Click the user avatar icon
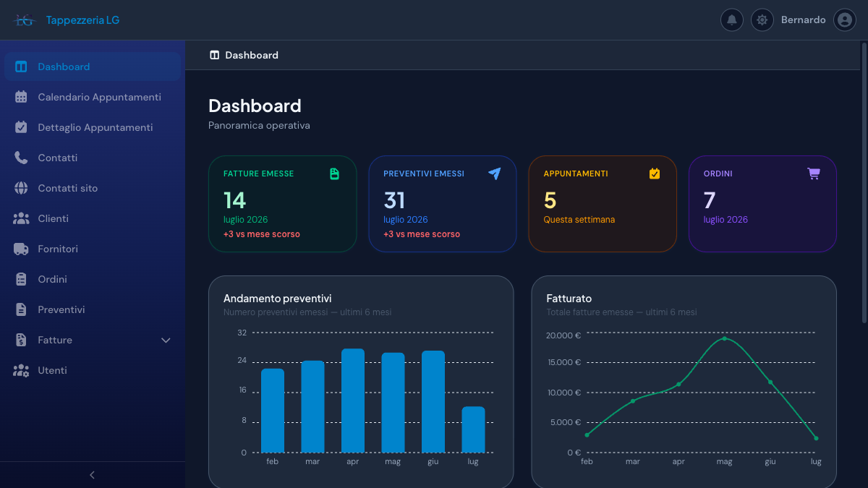 coord(845,20)
